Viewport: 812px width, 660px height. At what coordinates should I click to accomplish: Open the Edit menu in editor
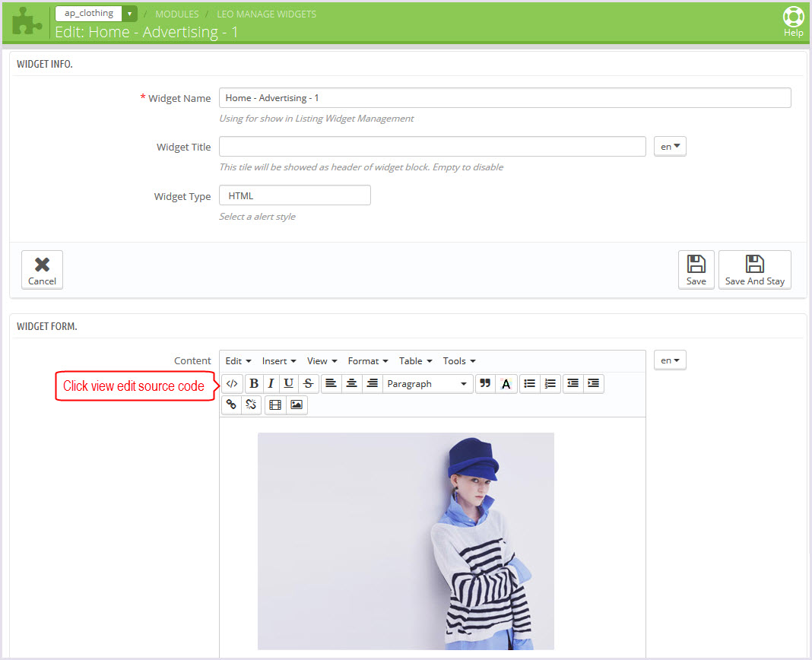pyautogui.click(x=238, y=361)
